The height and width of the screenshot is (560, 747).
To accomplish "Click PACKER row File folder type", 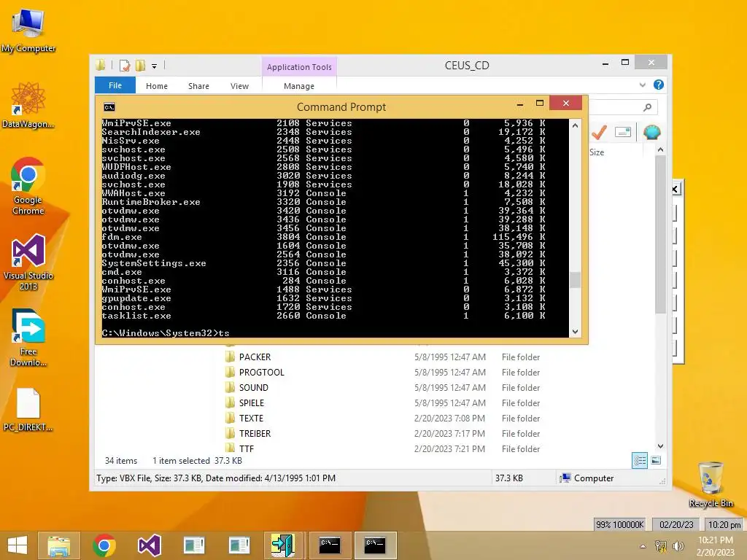I will click(x=521, y=357).
